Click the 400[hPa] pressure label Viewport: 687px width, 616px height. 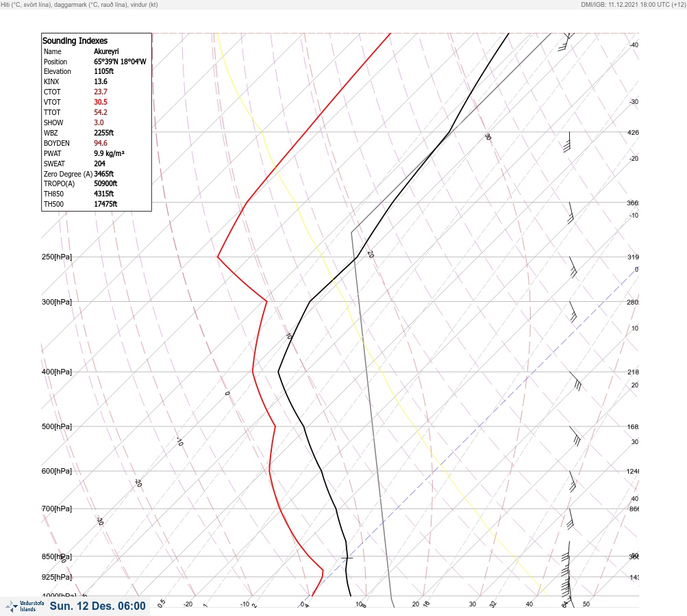(57, 372)
